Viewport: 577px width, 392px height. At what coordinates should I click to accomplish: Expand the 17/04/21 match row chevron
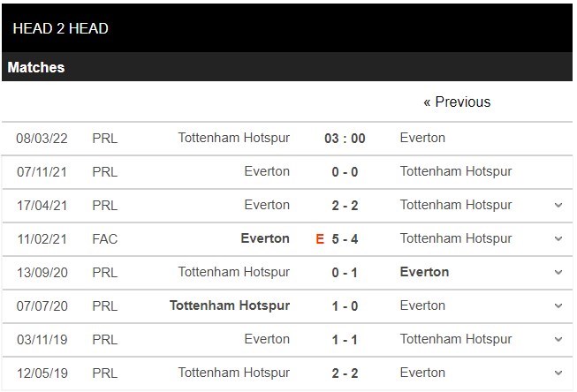point(558,205)
